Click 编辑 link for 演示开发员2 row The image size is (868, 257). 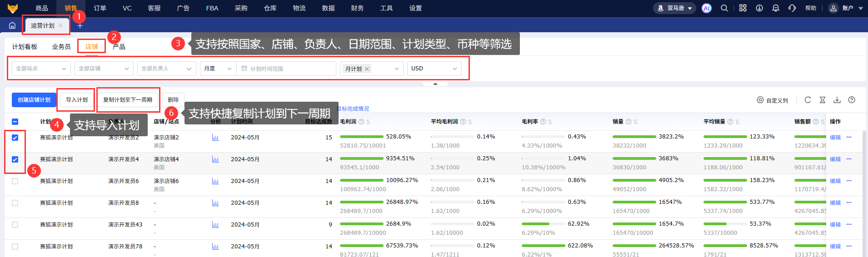[x=835, y=138]
